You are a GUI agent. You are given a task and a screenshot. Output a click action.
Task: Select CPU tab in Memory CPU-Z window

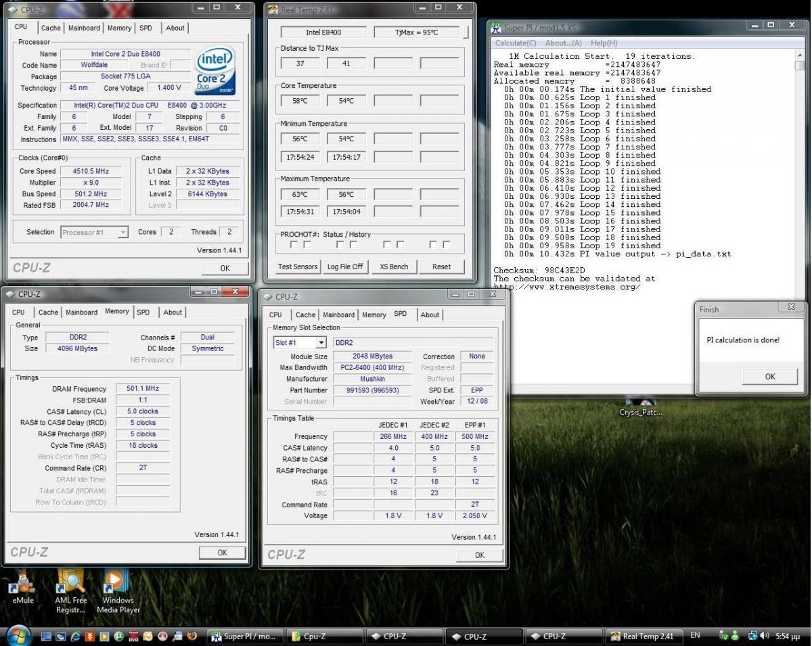18,312
